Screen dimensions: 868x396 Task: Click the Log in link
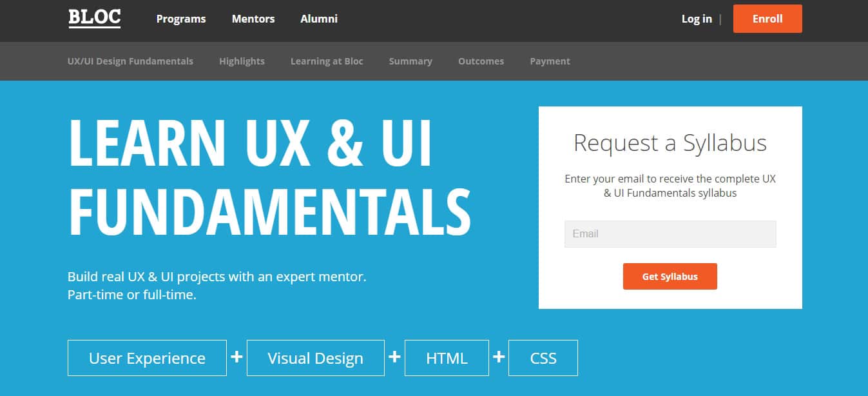click(x=697, y=19)
